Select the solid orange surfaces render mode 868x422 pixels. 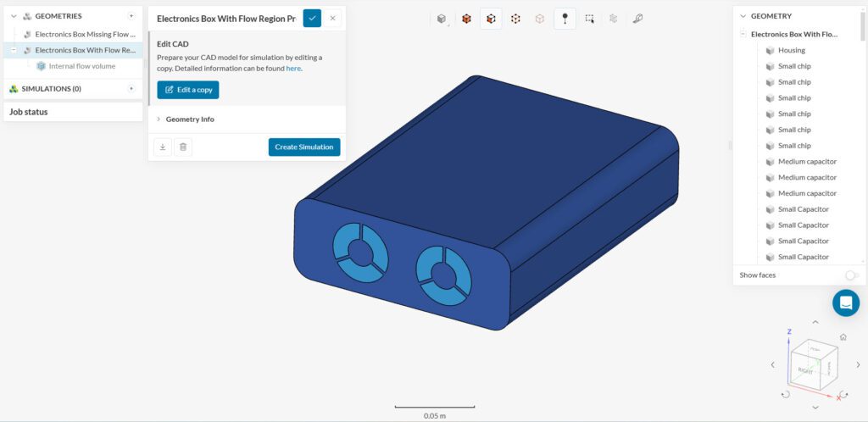click(467, 19)
